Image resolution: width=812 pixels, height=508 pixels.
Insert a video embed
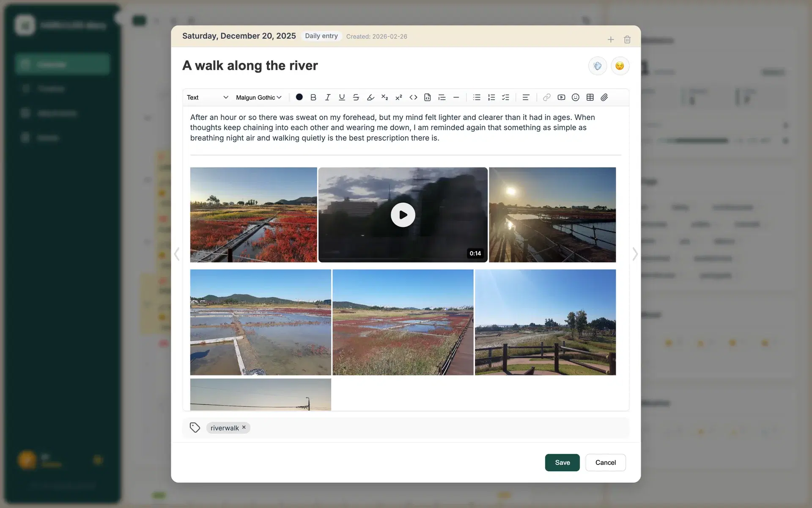[x=561, y=97]
